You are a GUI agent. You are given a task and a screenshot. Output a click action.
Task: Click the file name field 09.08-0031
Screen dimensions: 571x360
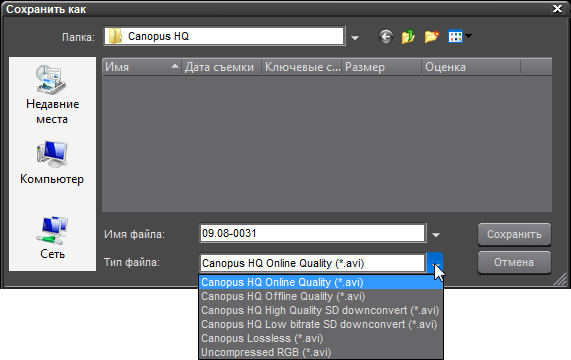coord(312,233)
